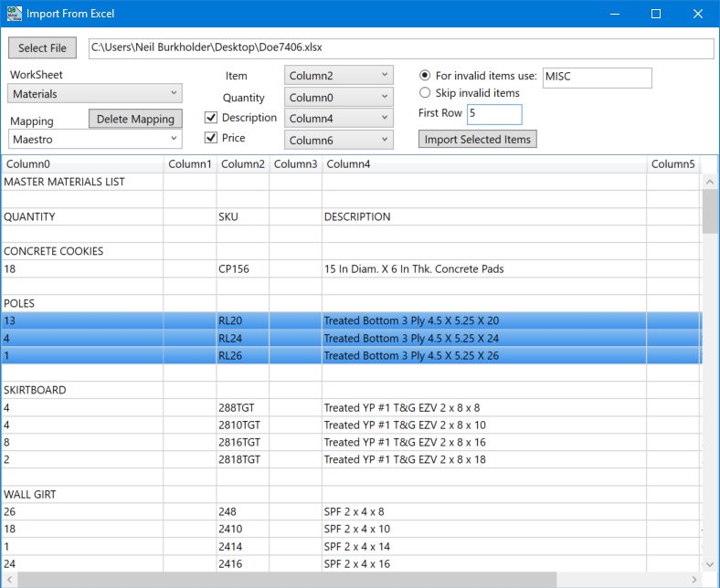Open the Quantity dropdown showing Column0
The image size is (720, 588).
point(338,97)
